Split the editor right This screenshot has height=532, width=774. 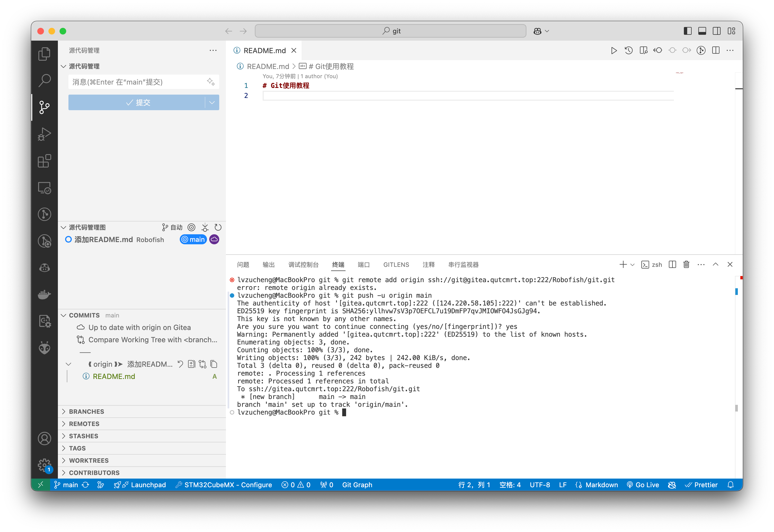[715, 50]
